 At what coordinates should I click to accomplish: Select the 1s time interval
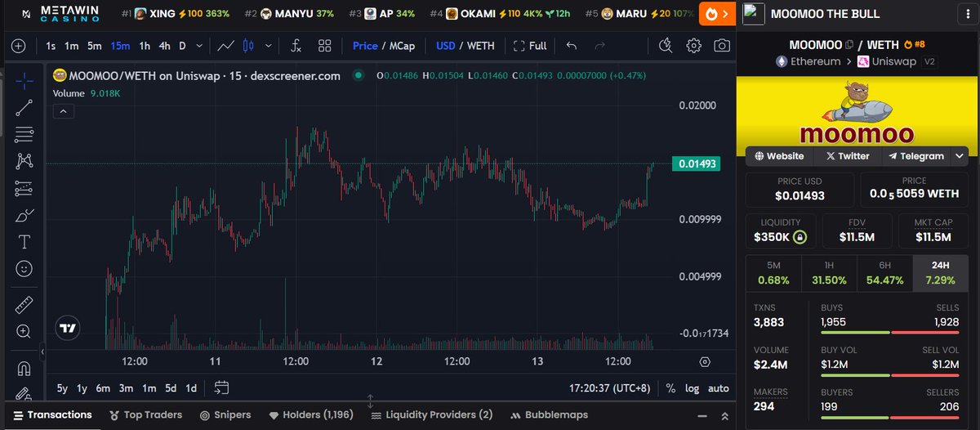point(51,46)
